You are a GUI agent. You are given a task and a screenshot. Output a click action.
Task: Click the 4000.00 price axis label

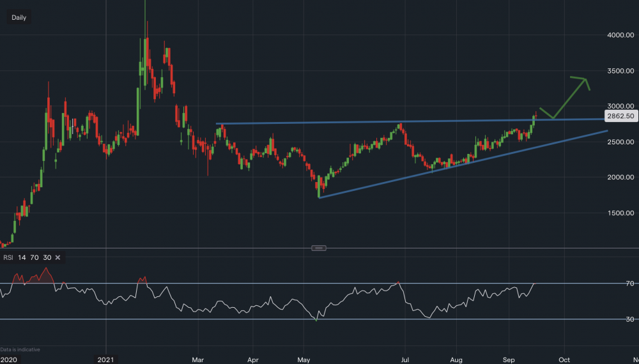click(x=619, y=35)
